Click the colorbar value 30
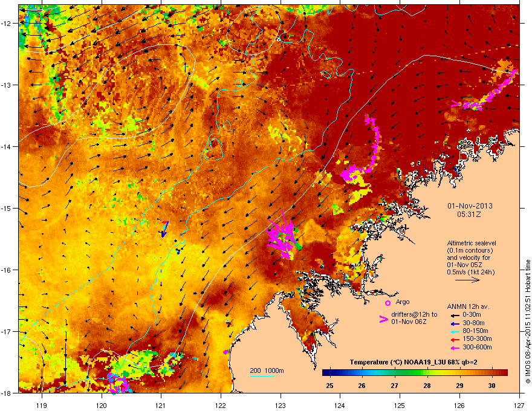The height and width of the screenshot is (411, 532). [x=491, y=386]
